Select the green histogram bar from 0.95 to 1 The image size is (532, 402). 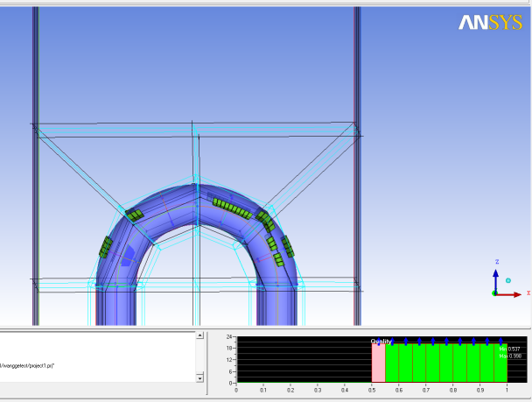(x=500, y=363)
